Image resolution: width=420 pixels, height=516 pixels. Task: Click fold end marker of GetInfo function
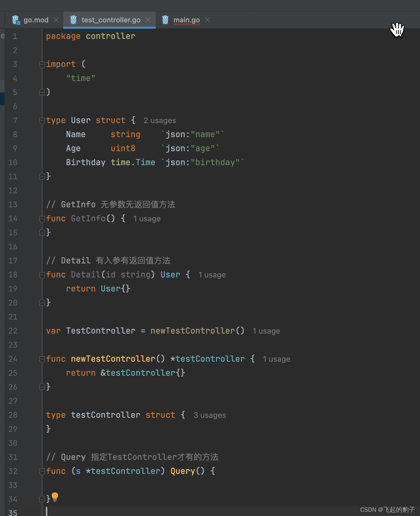(42, 232)
